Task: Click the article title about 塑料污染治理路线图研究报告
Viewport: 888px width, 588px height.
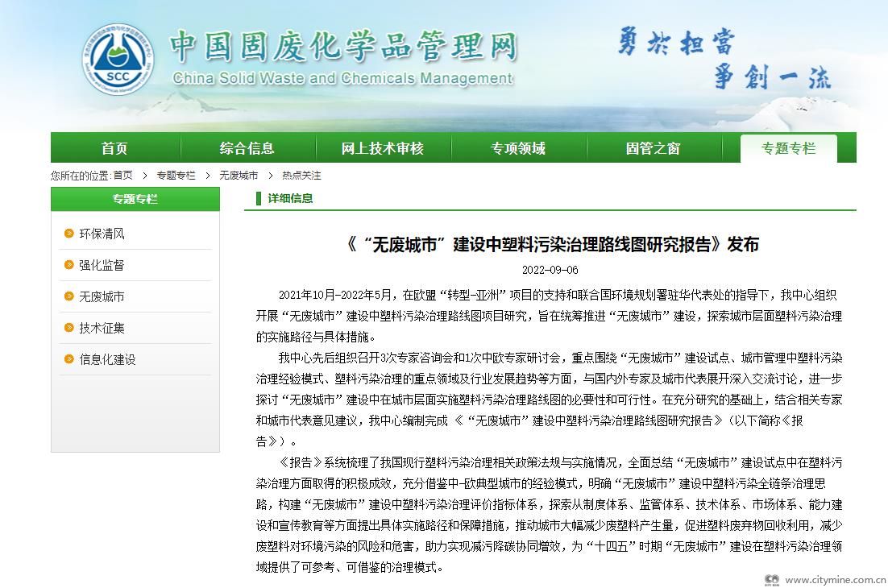Action: point(552,245)
